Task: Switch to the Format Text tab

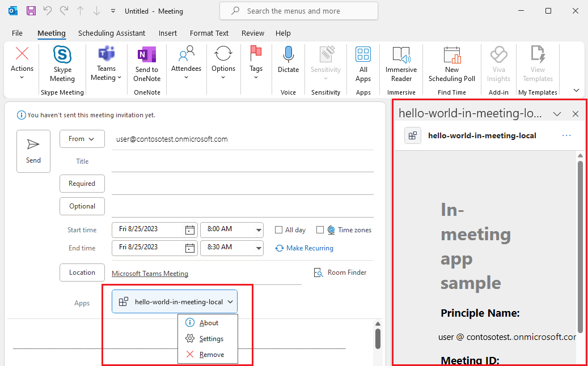Action: point(209,33)
